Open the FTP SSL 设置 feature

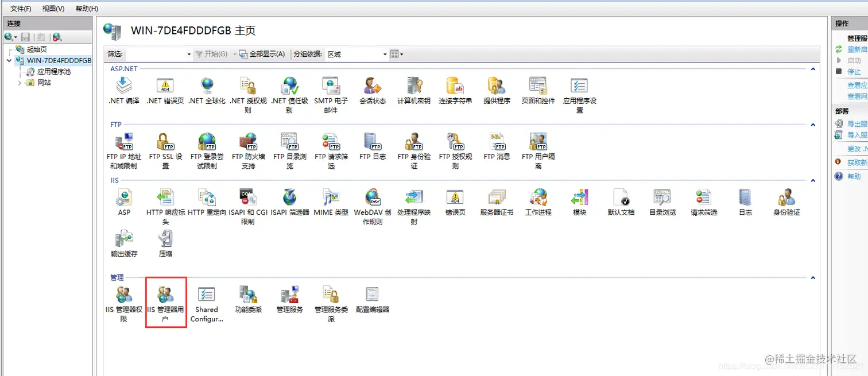pyautogui.click(x=165, y=151)
